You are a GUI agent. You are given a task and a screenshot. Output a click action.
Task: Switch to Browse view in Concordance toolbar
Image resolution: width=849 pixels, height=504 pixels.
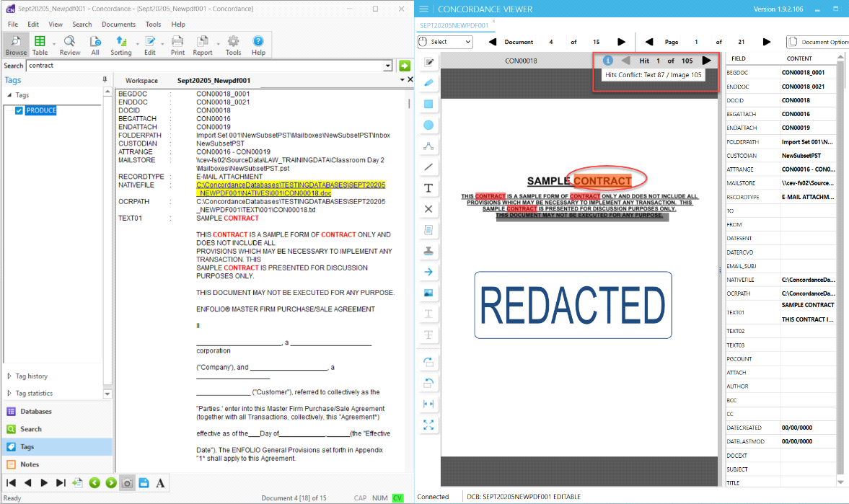point(16,45)
